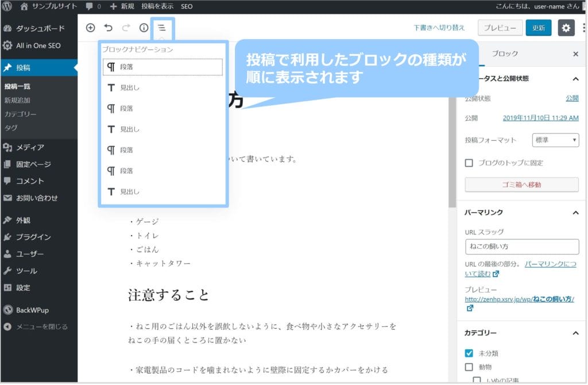Select second 段落 in block navigation
The image size is (588, 385).
pyautogui.click(x=163, y=109)
